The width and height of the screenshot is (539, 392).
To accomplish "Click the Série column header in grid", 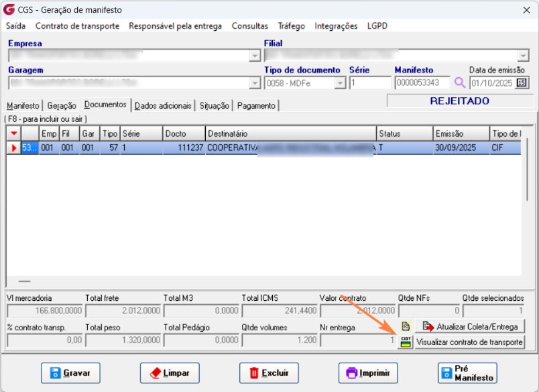I will click(141, 133).
